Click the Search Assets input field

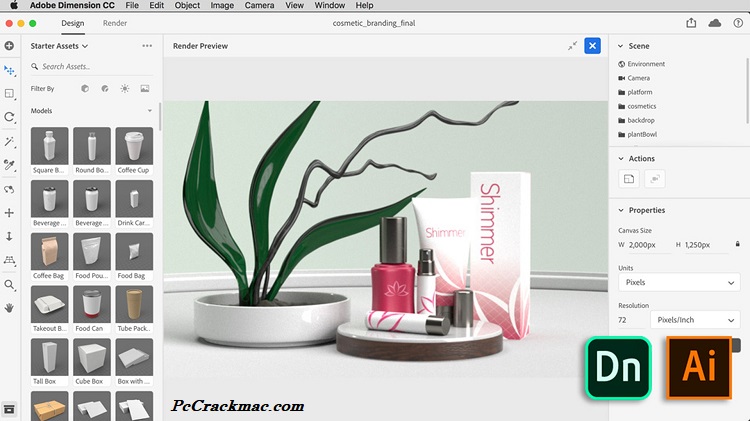pos(90,66)
